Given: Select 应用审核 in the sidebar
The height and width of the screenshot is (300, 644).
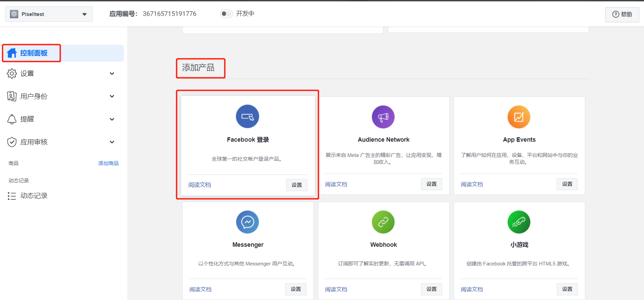Looking at the screenshot, I should (x=63, y=142).
